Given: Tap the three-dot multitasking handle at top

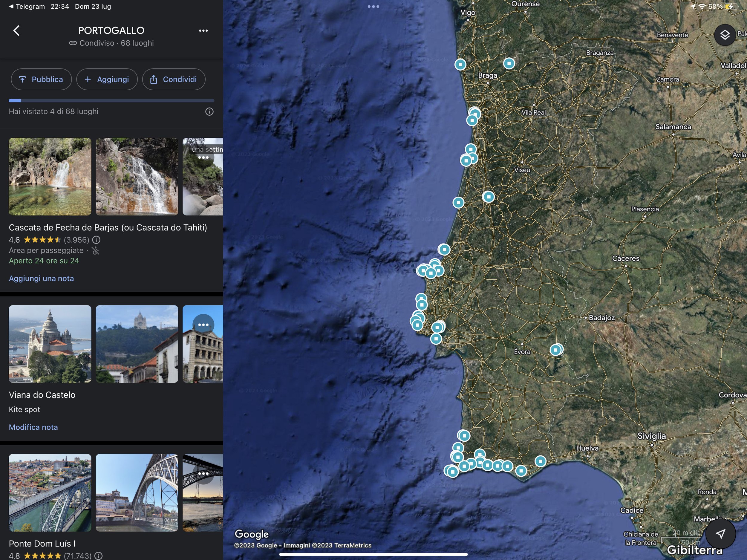Looking at the screenshot, I should coord(373,6).
